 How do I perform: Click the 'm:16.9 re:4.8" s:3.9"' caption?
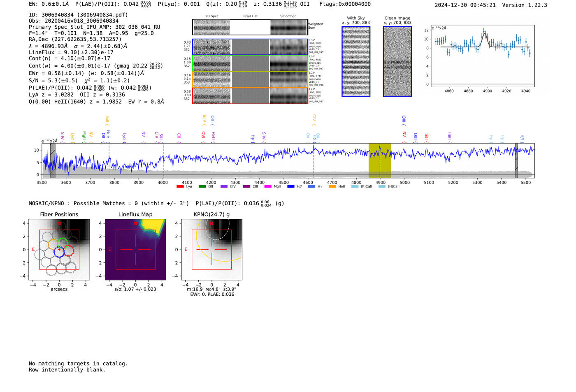pyautogui.click(x=211, y=289)
